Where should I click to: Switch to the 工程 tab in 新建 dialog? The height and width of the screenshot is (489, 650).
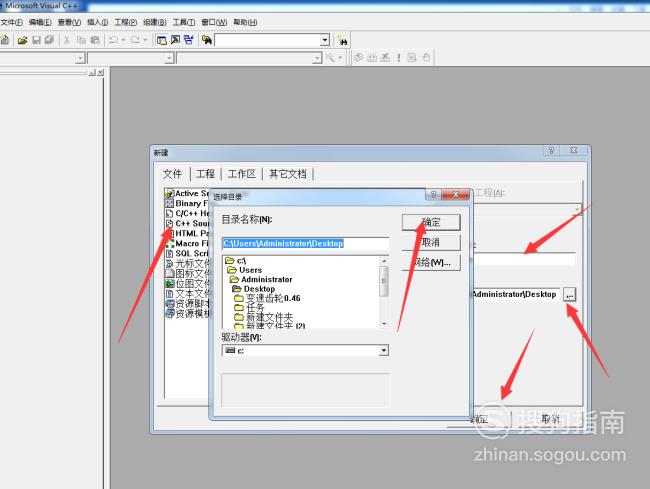pos(206,174)
